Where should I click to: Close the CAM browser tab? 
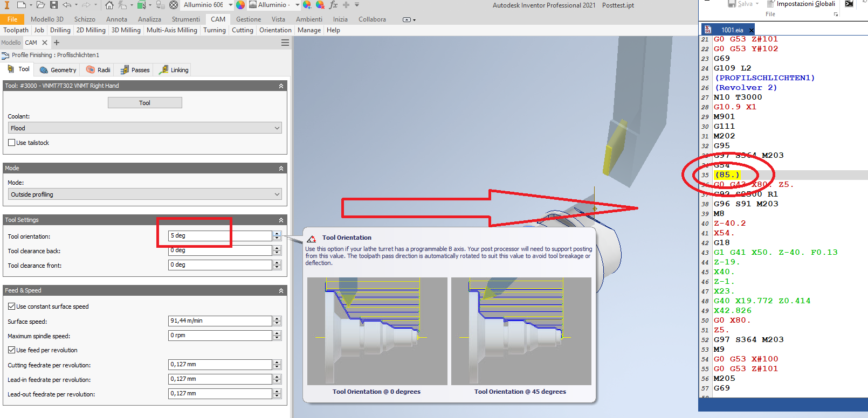45,43
